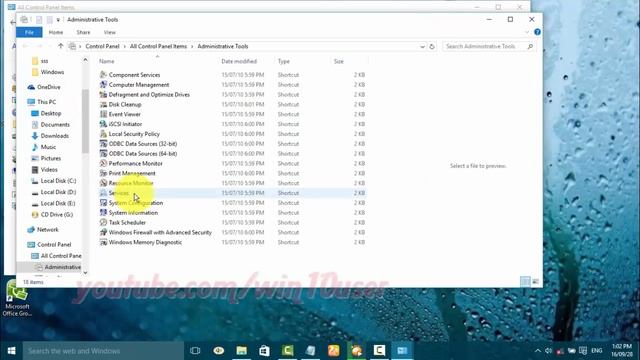Open Quick Access Toolbar customize dropdown
Image resolution: width=640 pixels, height=360 pixels.
[x=58, y=20]
